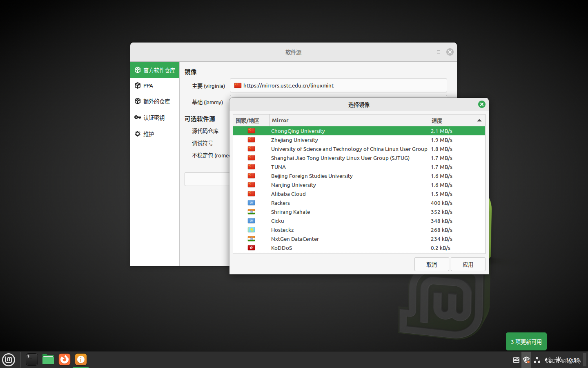Viewport: 588px width, 368px height.
Task: Select the USTC Linux User Group mirror
Action: [x=359, y=149]
